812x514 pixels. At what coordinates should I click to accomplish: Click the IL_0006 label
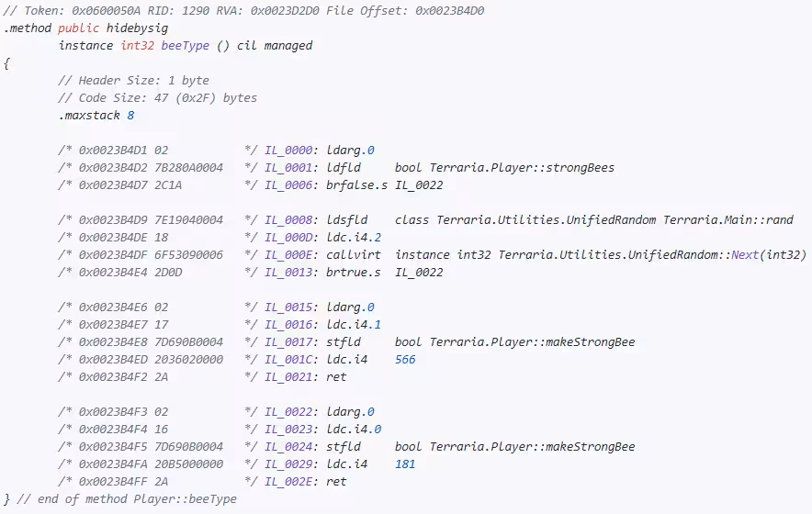click(x=288, y=185)
